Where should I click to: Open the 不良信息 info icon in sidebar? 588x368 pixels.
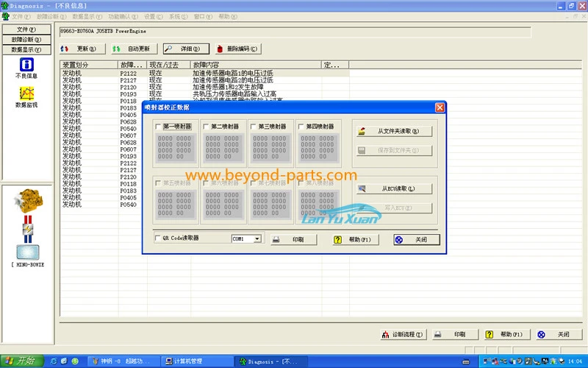tap(26, 65)
